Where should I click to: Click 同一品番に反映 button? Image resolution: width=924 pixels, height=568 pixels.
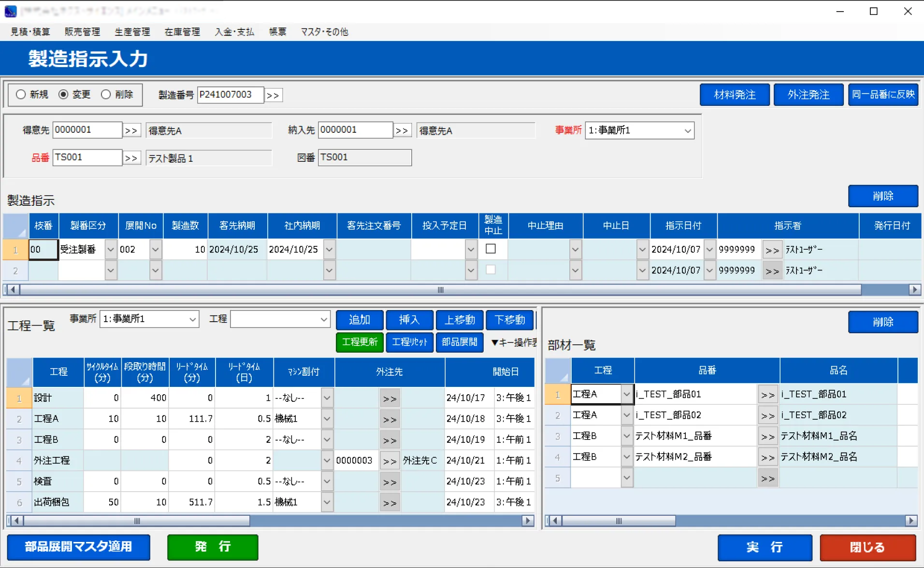883,95
